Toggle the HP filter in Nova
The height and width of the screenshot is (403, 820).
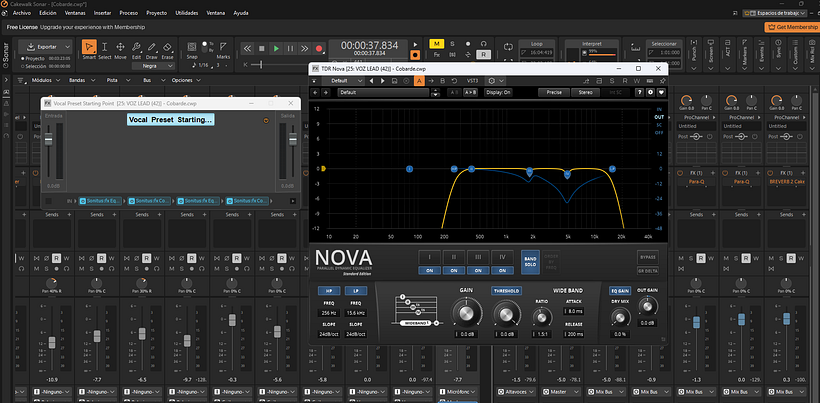coord(328,291)
